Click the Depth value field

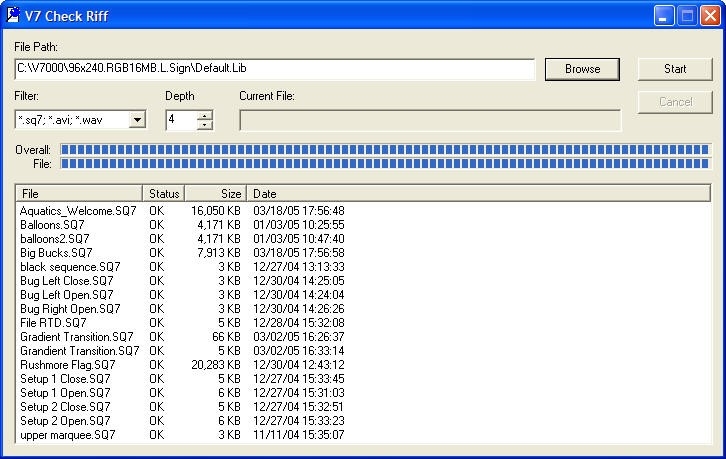coord(181,120)
